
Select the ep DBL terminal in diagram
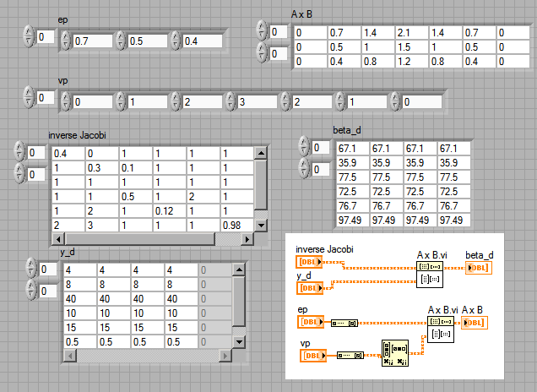[x=311, y=322]
